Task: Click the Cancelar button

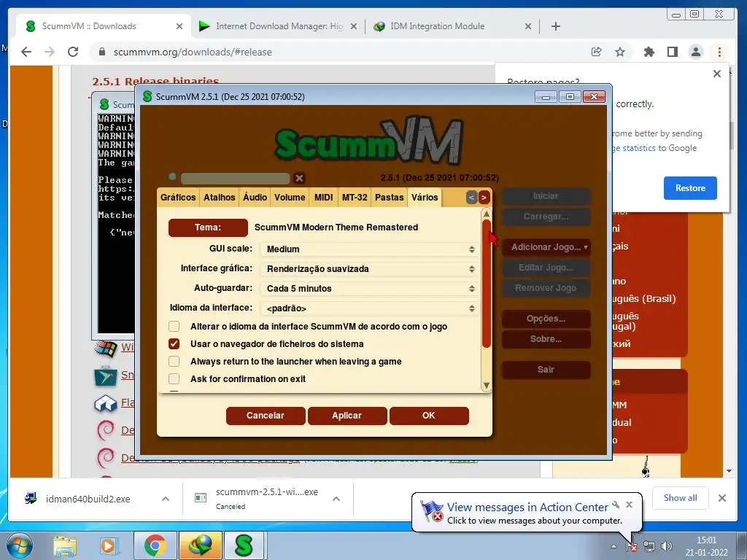Action: [x=266, y=416]
